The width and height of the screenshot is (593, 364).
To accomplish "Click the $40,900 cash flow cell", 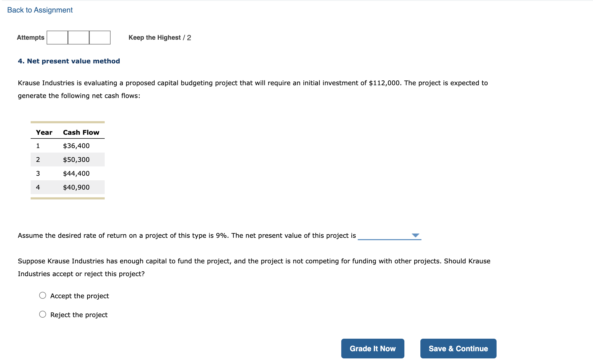I will point(76,187).
